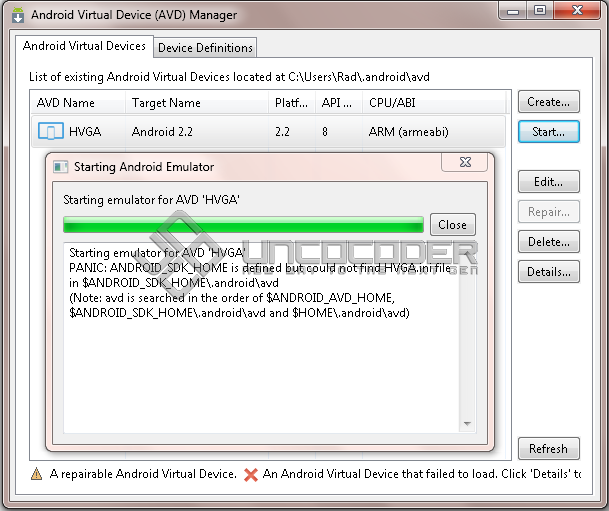Image resolution: width=609 pixels, height=511 pixels.
Task: Click the disabled Repair... button
Action: point(548,212)
